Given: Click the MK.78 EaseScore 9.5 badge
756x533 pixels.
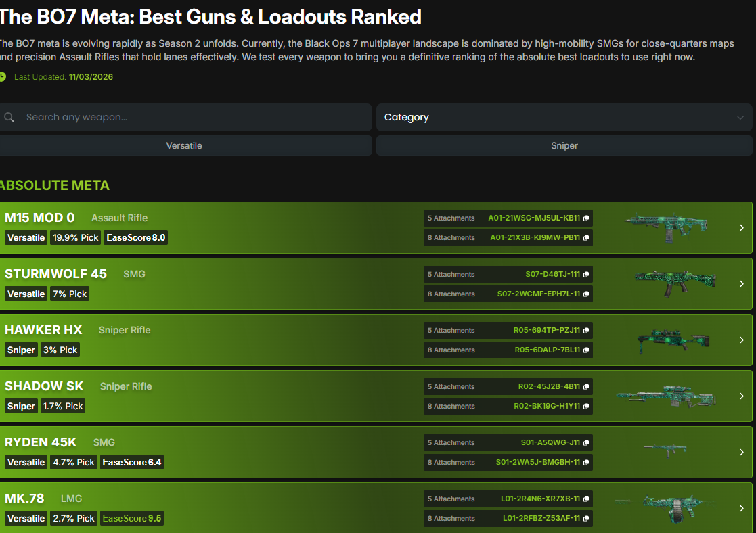Looking at the screenshot, I should [132, 519].
